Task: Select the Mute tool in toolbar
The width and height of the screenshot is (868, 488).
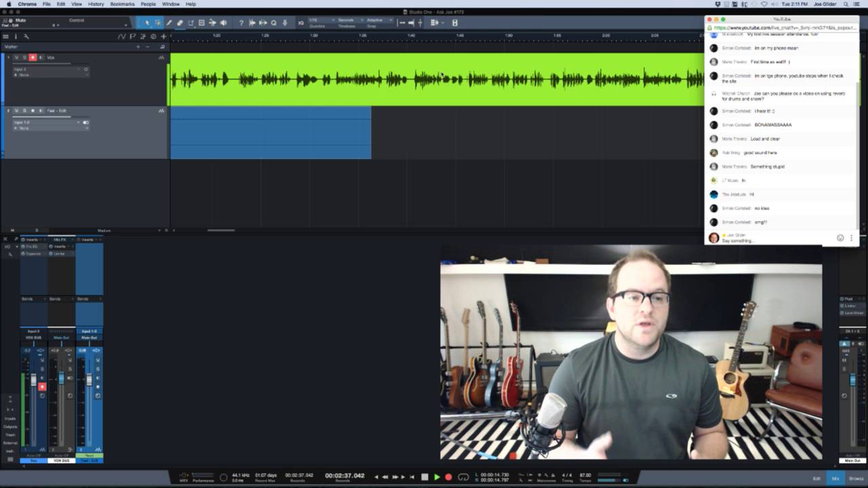Action: coord(201,22)
